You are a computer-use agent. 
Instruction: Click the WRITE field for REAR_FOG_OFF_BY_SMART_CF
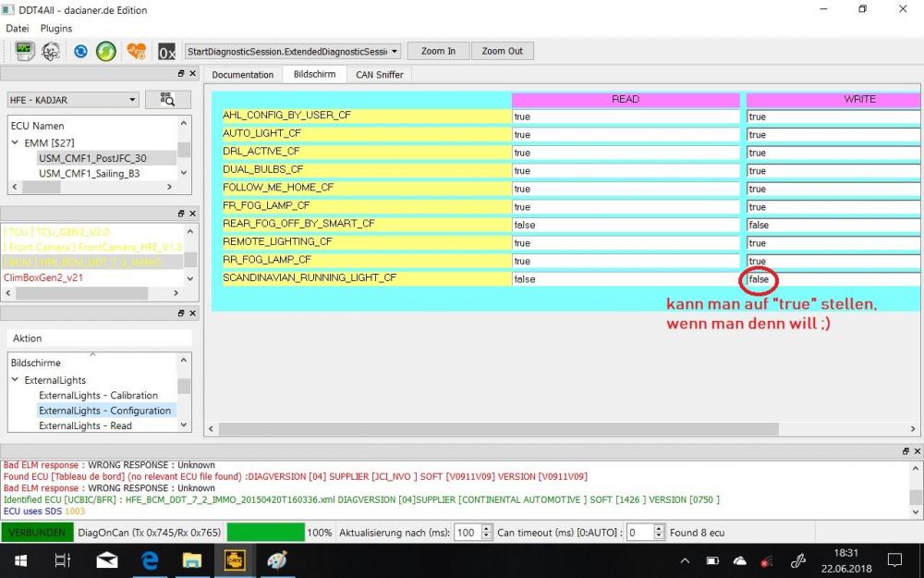833,225
